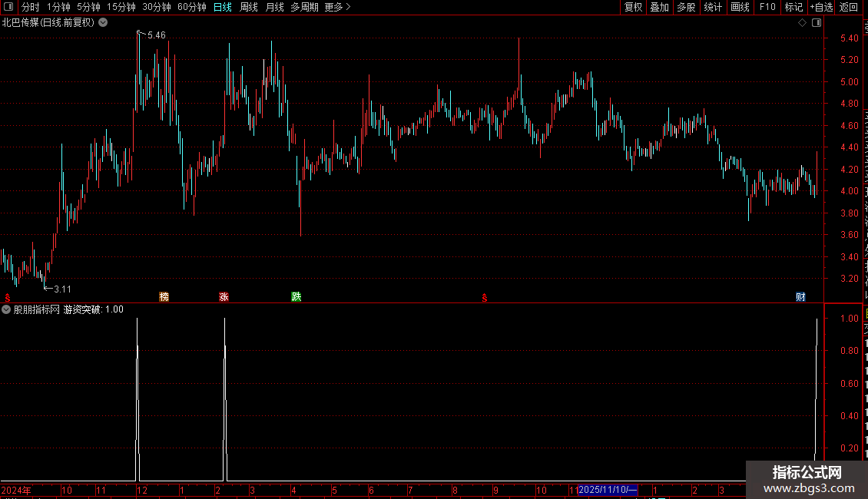Click the 复权 button
This screenshot has height=499, width=868.
point(633,7)
